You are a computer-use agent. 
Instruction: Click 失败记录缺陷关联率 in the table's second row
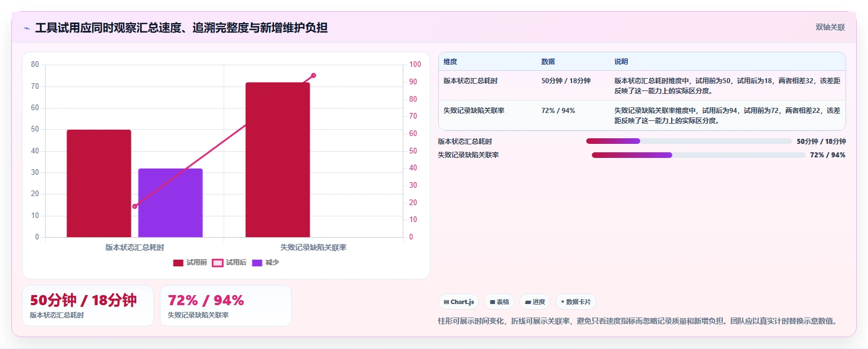click(474, 111)
